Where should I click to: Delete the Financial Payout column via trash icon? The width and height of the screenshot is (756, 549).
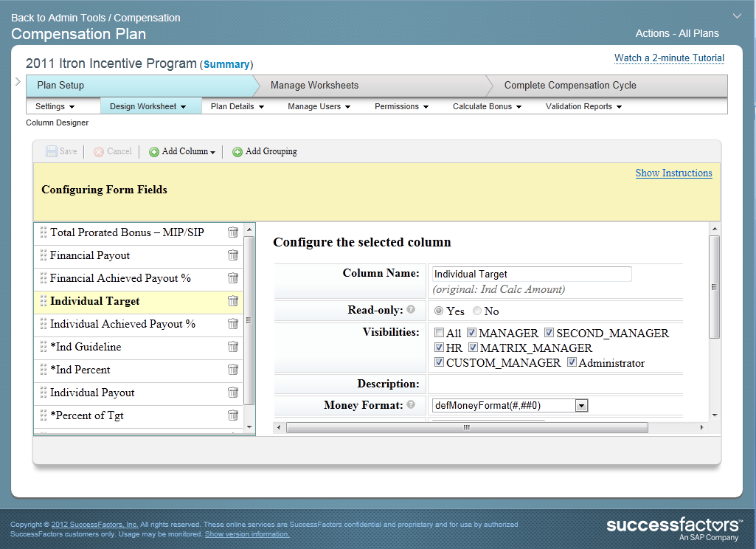tap(233, 255)
